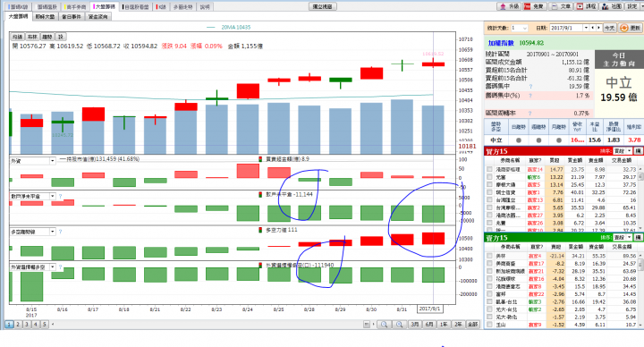Click help mark beside 籌碼集中(%) row
Image resolution: width=644 pixels, height=347 pixels.
coord(530,96)
